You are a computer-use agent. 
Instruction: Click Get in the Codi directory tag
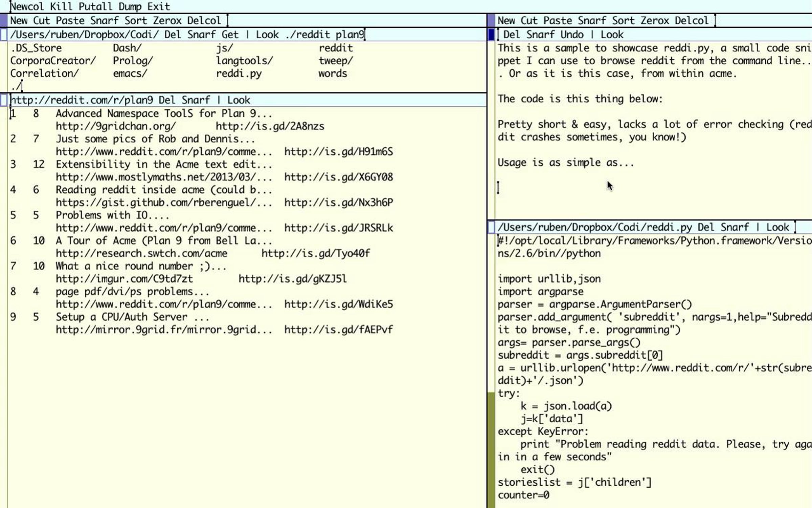[230, 35]
